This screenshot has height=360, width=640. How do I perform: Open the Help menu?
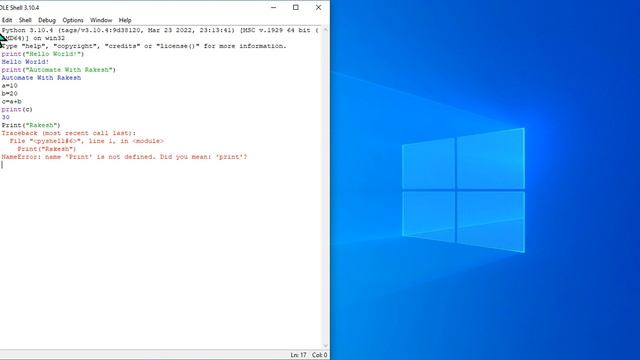pos(125,20)
